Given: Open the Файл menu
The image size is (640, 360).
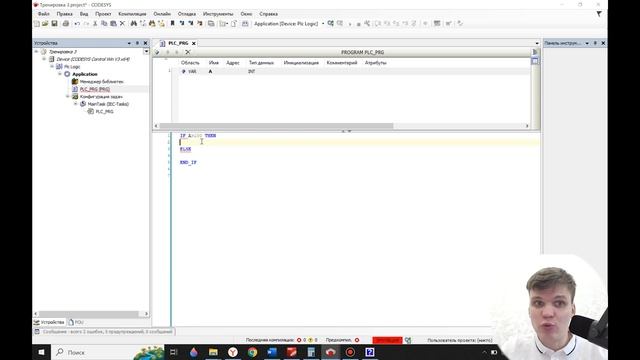Looking at the screenshot, I should pos(44,14).
